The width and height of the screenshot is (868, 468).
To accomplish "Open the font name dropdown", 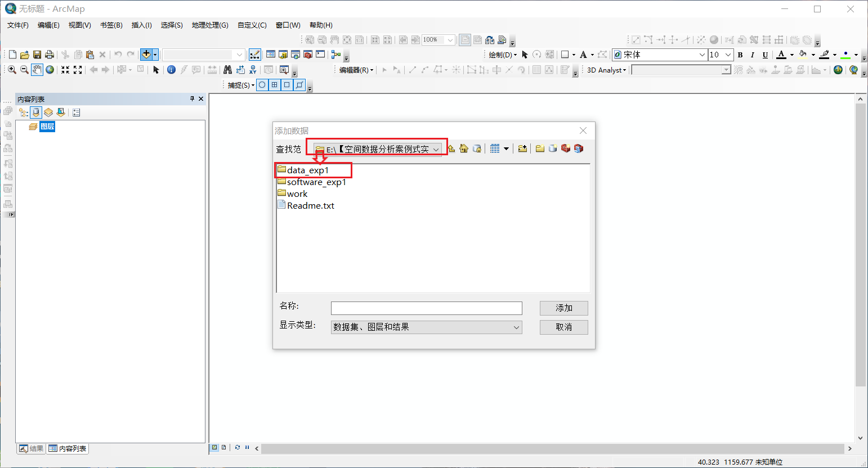I will point(702,55).
